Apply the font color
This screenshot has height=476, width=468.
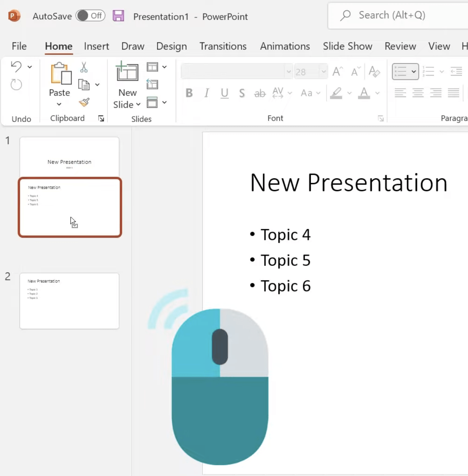point(364,93)
